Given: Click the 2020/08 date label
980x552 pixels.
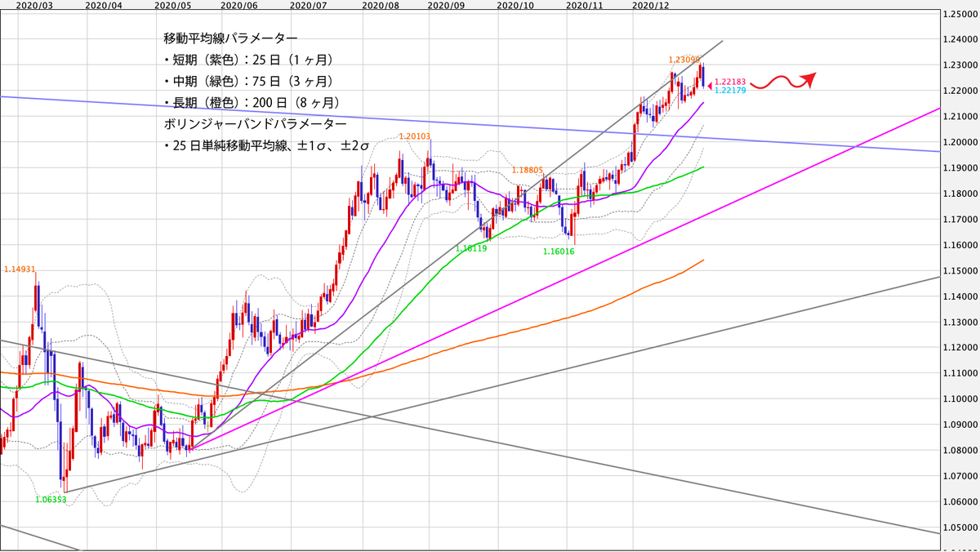Looking at the screenshot, I should click(380, 5).
